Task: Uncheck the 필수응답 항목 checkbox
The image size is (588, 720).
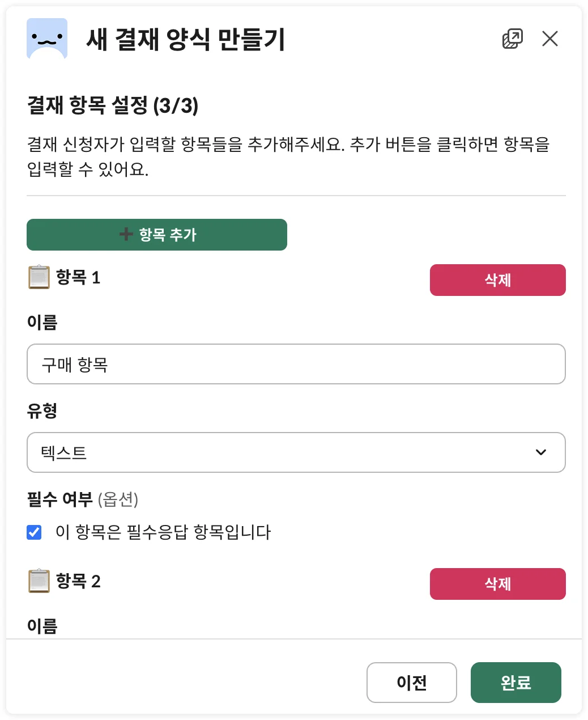Action: (35, 532)
